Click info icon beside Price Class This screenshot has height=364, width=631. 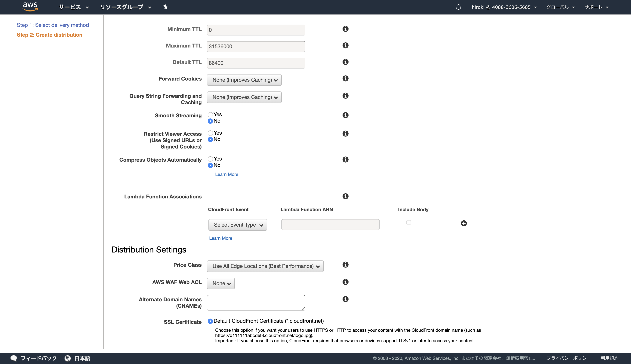(345, 265)
